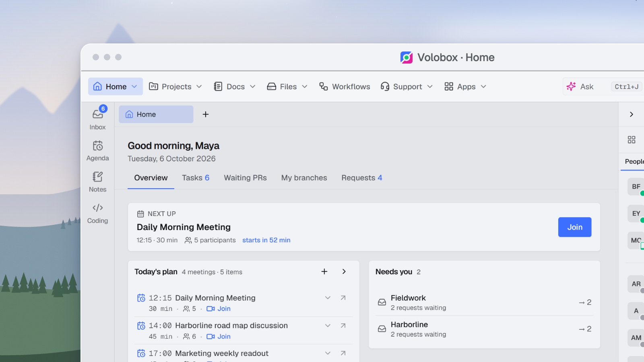The width and height of the screenshot is (644, 362).
Task: Open Daily Morning Meeting in new view
Action: [x=343, y=298]
